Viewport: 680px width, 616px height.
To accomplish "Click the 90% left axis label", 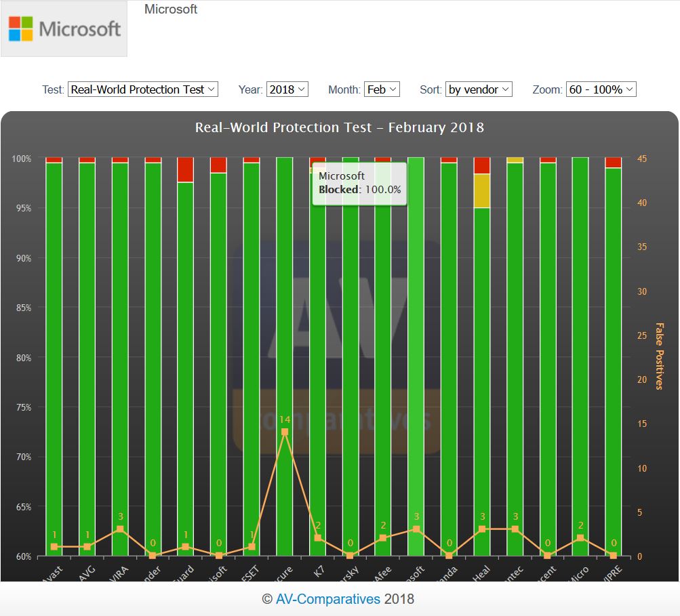I will coord(24,258).
